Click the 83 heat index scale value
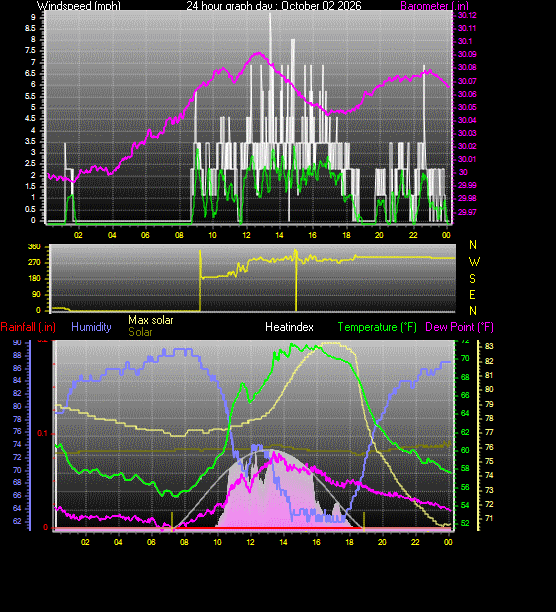The width and height of the screenshot is (556, 612). tap(489, 347)
